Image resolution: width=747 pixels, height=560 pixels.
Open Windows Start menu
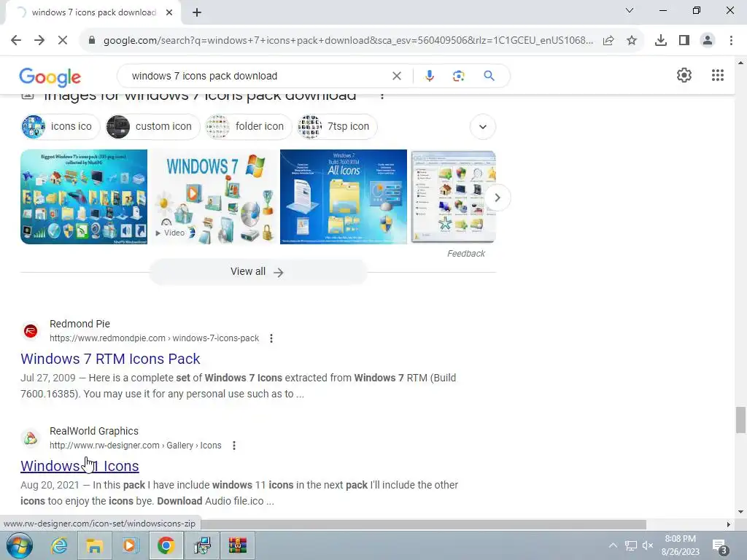click(x=19, y=545)
